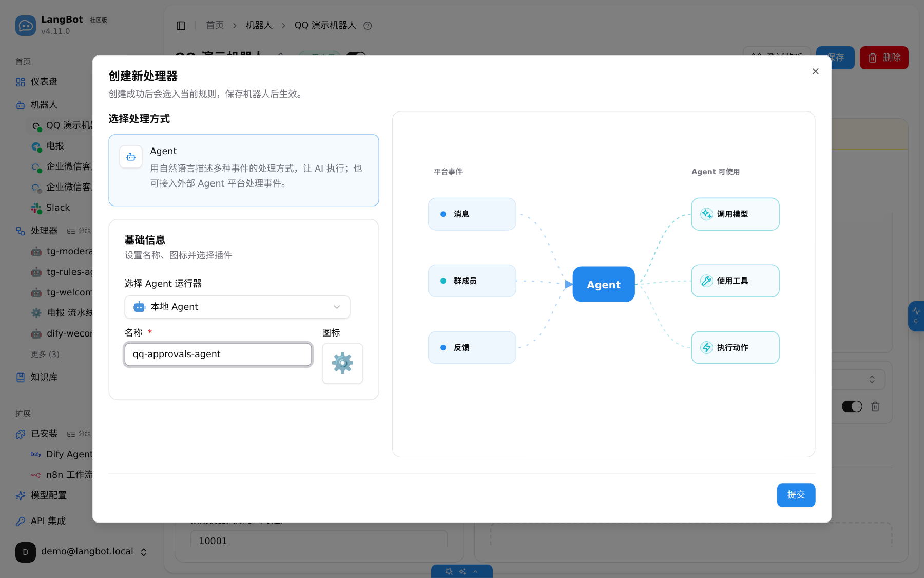
Task: Select tg-rules processor in sidebar
Action: (x=62, y=272)
